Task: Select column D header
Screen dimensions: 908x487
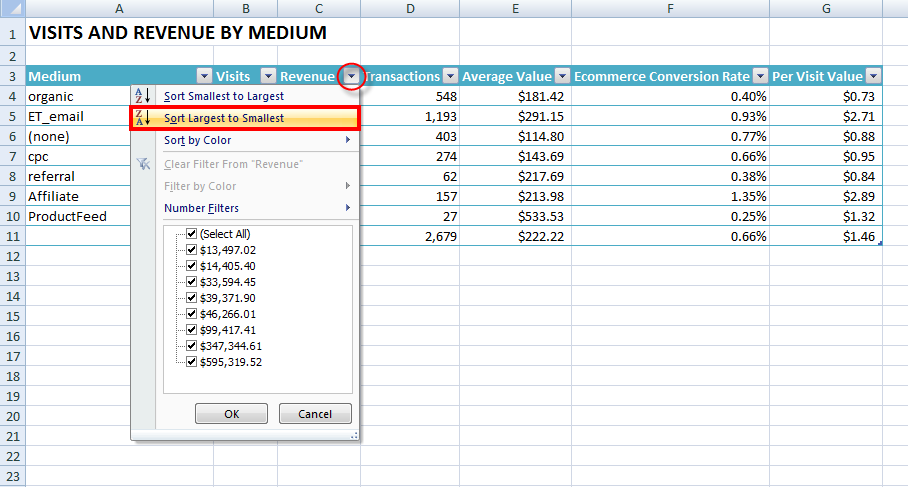Action: pyautogui.click(x=410, y=8)
